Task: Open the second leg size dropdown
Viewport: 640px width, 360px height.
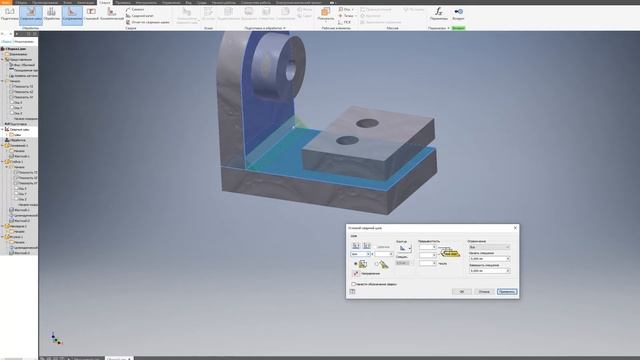Action: [x=391, y=254]
